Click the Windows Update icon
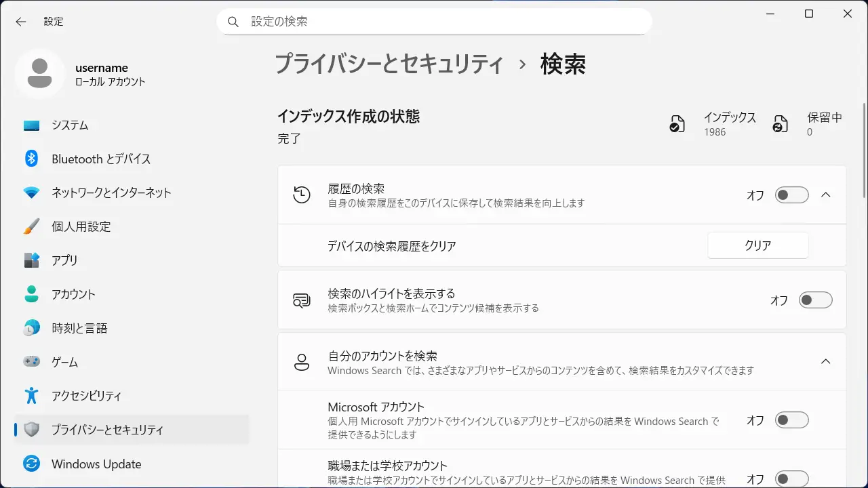The height and width of the screenshot is (488, 868). 31,464
